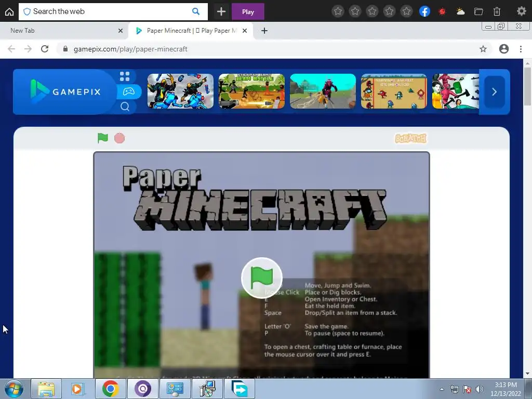Click the volume speaker tray icon

[x=480, y=389]
